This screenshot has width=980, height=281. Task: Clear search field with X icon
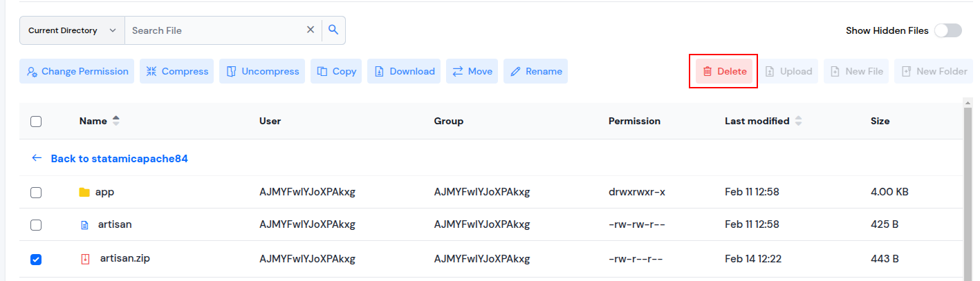311,30
